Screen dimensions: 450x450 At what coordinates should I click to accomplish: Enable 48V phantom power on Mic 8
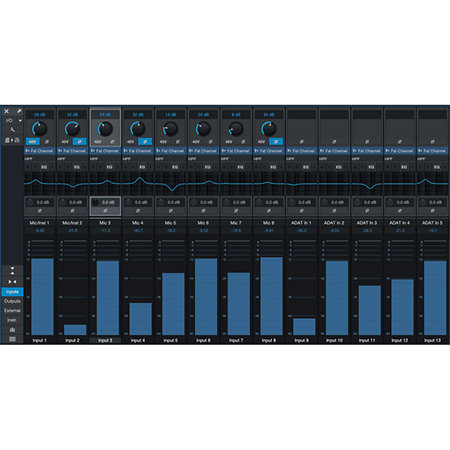[x=261, y=142]
